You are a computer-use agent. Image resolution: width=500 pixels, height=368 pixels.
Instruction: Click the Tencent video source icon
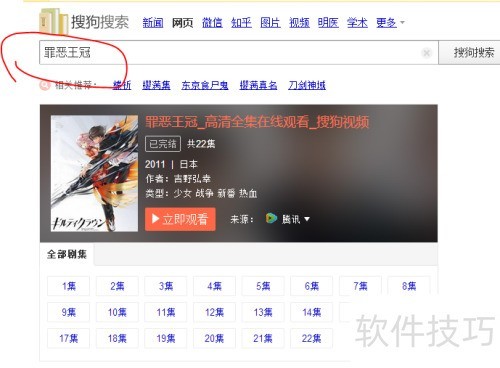271,218
